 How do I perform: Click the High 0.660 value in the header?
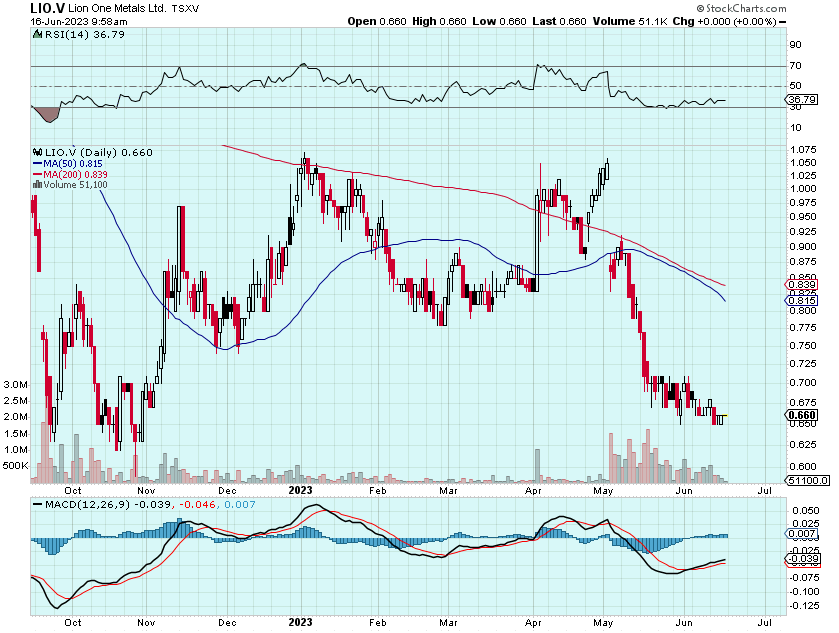pos(439,21)
